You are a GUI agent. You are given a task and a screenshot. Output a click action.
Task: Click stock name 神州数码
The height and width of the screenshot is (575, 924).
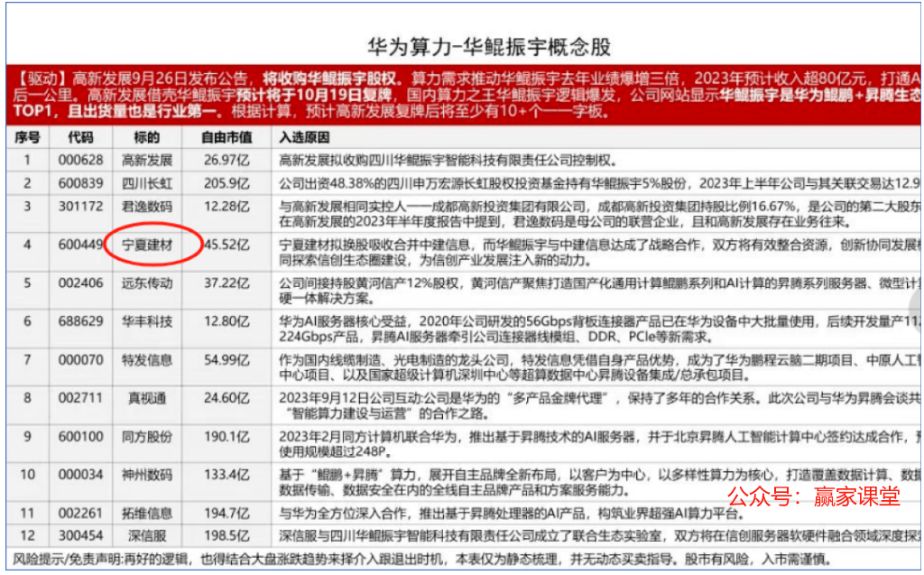pyautogui.click(x=147, y=475)
